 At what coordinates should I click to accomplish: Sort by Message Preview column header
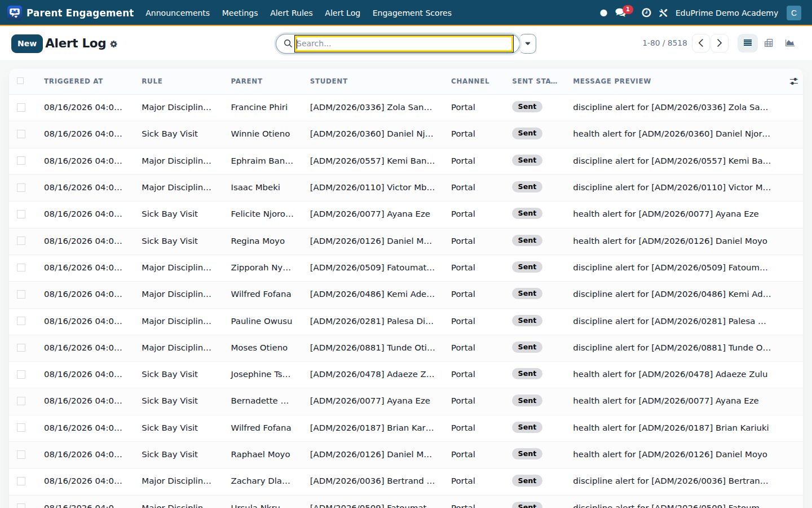tap(612, 81)
